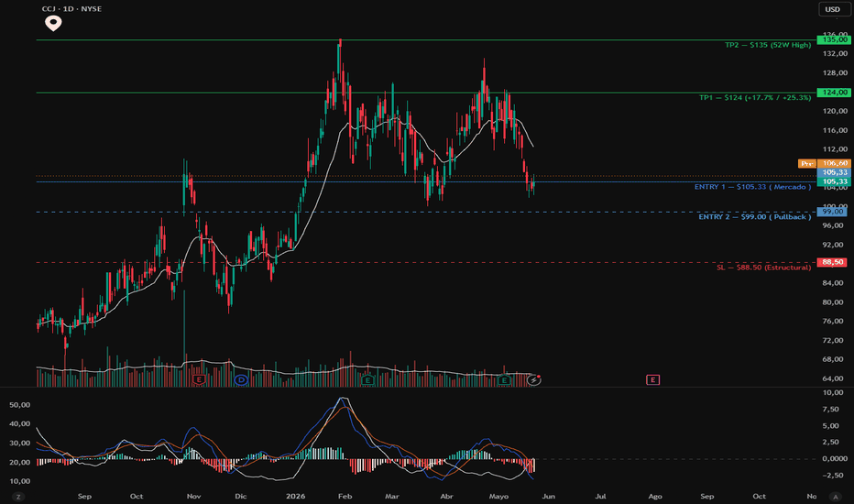Click the '−2,50' indicator scale value
Image resolution: width=854 pixels, height=504 pixels.
(x=832, y=476)
